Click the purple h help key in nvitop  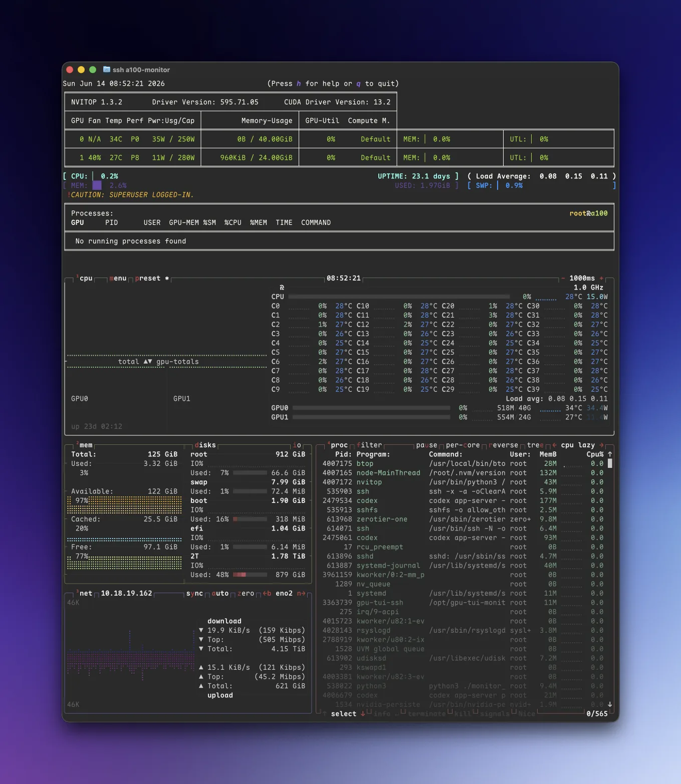[299, 83]
